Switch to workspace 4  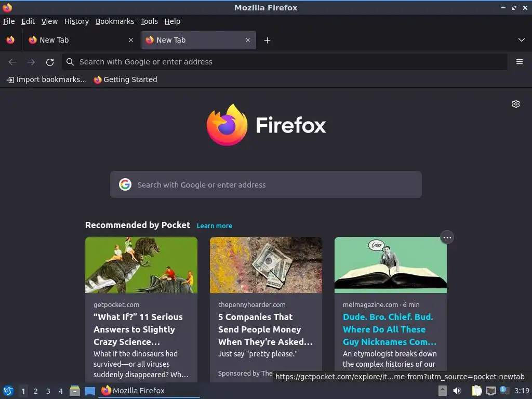(61, 391)
